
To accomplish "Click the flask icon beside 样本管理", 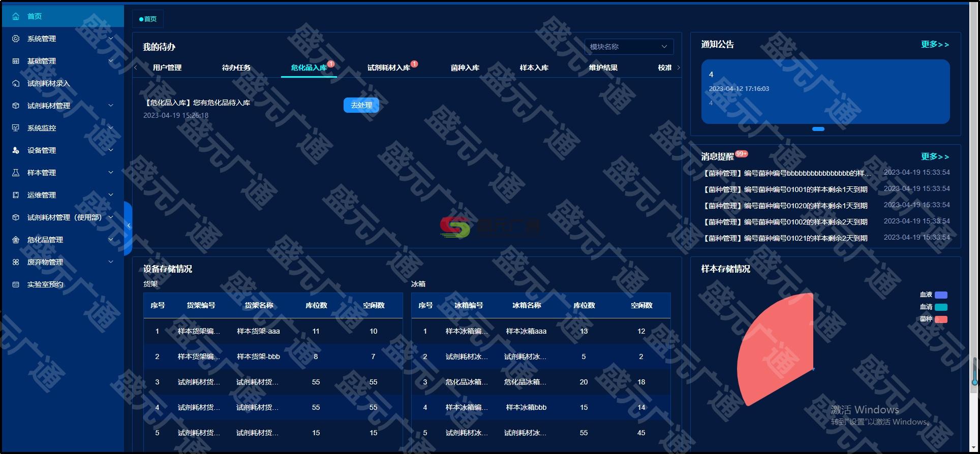I will pos(16,173).
